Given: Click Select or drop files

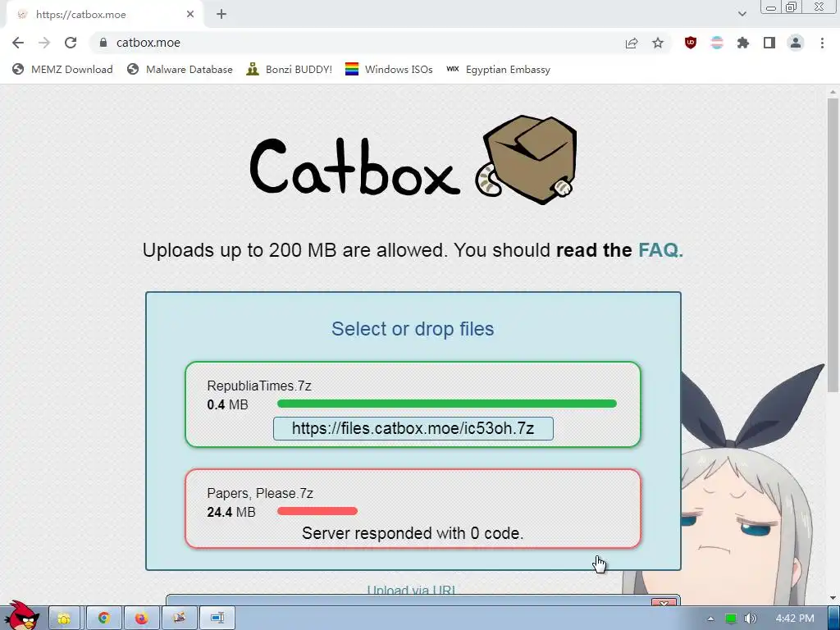Looking at the screenshot, I should coord(413,329).
